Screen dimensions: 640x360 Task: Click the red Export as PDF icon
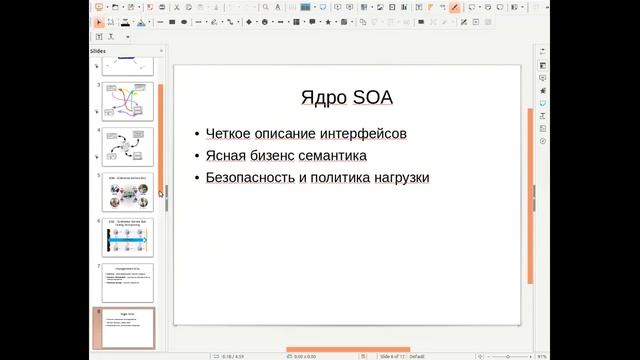(150, 7)
